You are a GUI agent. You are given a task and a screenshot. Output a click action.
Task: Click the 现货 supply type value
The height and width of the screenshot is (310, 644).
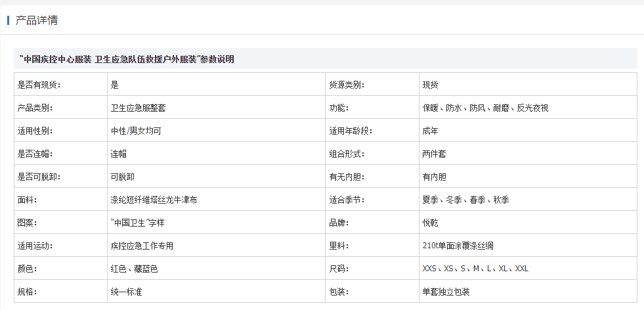[431, 85]
